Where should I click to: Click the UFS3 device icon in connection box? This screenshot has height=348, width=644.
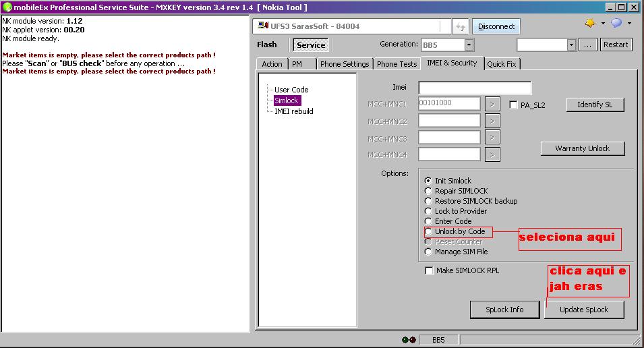pyautogui.click(x=263, y=26)
